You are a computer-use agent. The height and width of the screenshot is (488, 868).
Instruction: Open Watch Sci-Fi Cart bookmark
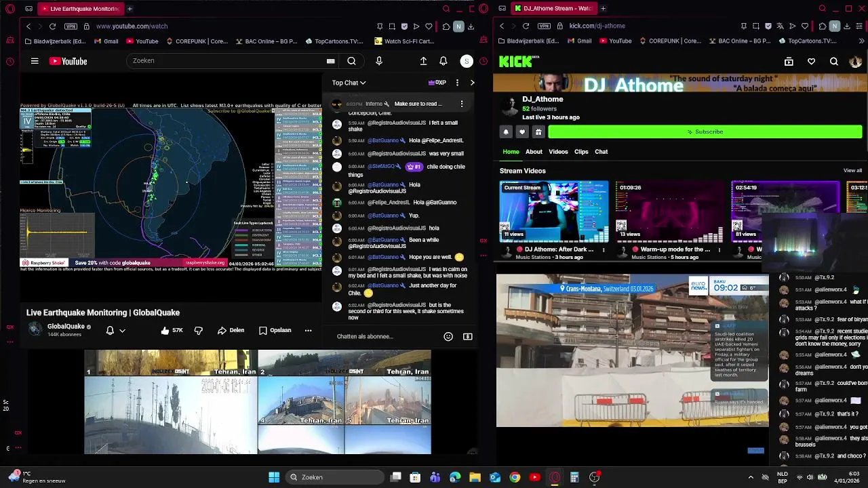[404, 41]
